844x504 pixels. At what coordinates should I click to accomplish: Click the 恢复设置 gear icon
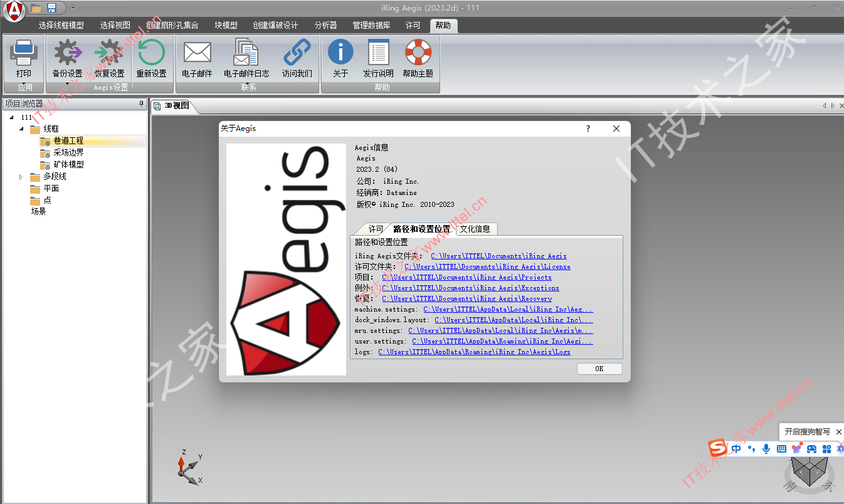tap(109, 53)
